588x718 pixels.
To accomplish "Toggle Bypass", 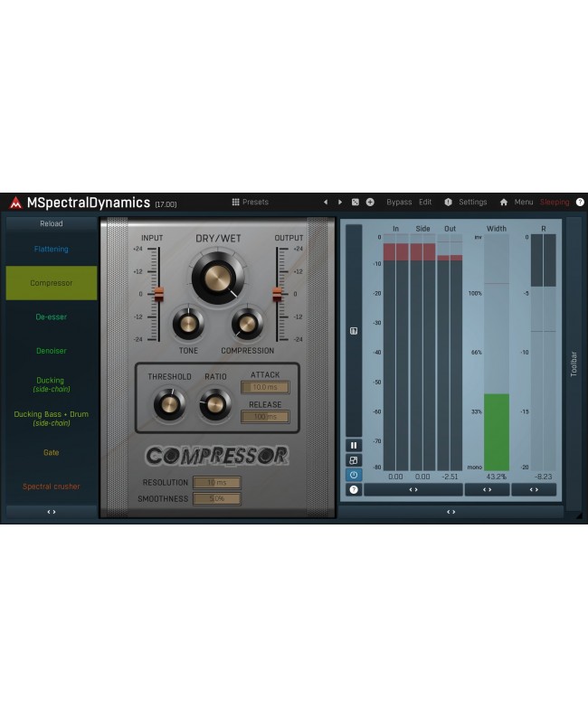I will (x=399, y=202).
